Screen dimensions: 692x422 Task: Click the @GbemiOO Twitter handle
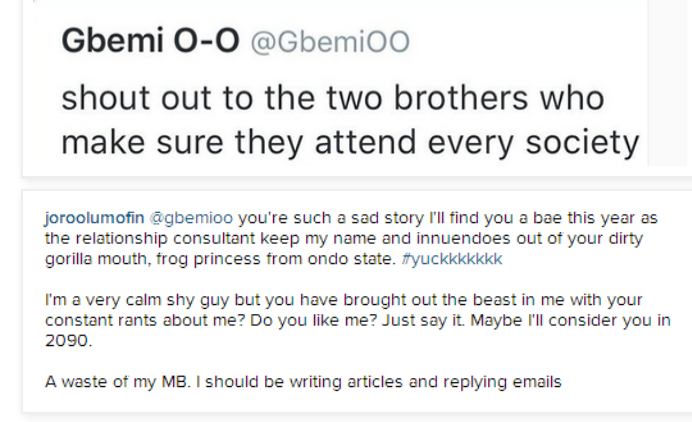pos(330,42)
